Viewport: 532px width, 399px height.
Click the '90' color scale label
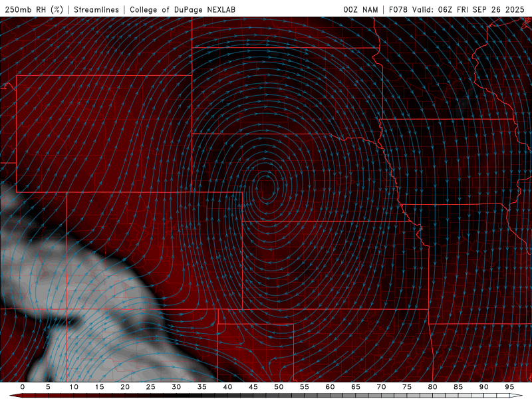pyautogui.click(x=483, y=387)
